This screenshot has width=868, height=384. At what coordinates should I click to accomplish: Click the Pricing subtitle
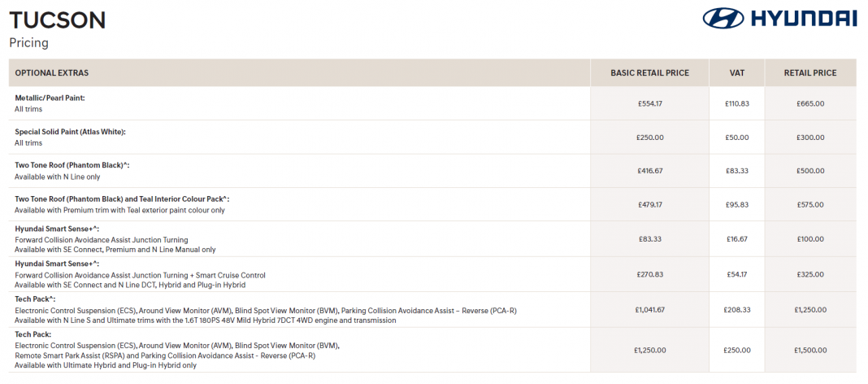pos(28,42)
